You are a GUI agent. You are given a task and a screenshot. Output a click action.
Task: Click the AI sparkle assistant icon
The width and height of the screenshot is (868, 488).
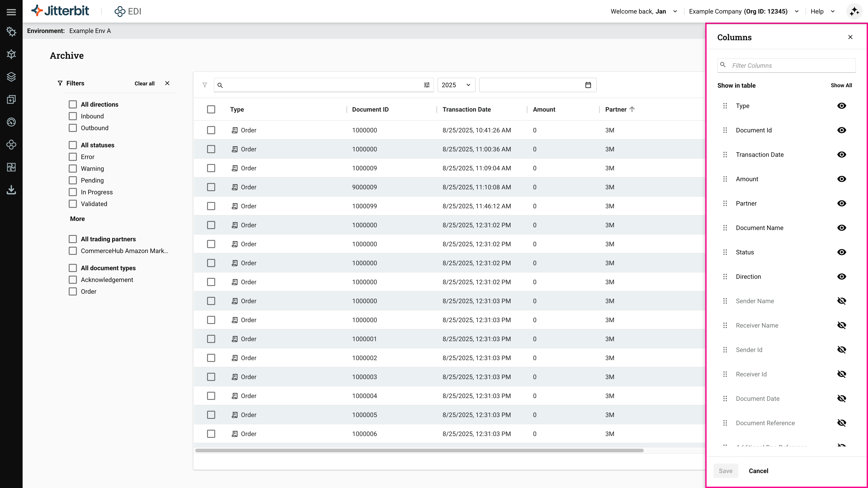pyautogui.click(x=854, y=12)
